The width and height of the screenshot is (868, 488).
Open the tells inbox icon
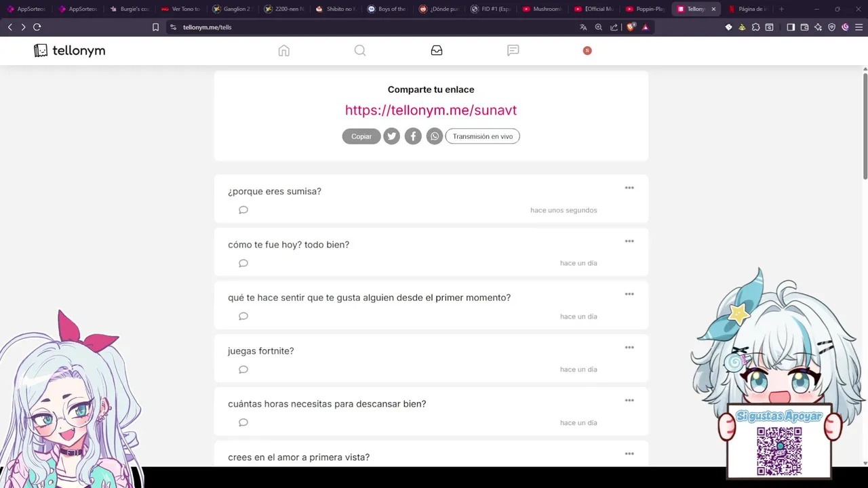tap(437, 51)
